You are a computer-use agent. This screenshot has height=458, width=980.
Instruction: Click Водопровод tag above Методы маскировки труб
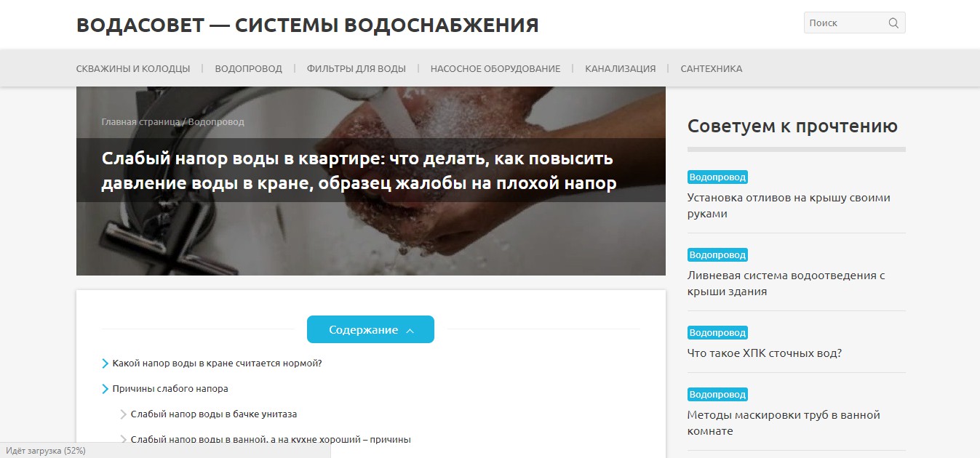(717, 395)
